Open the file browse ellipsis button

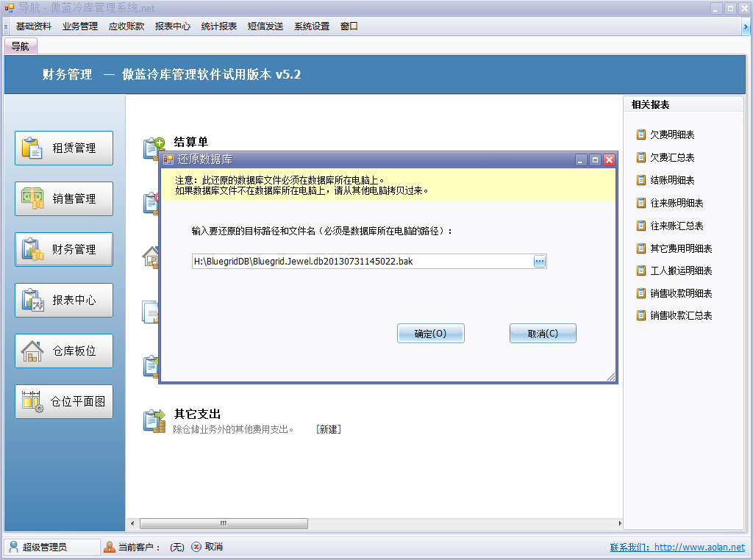pos(540,262)
